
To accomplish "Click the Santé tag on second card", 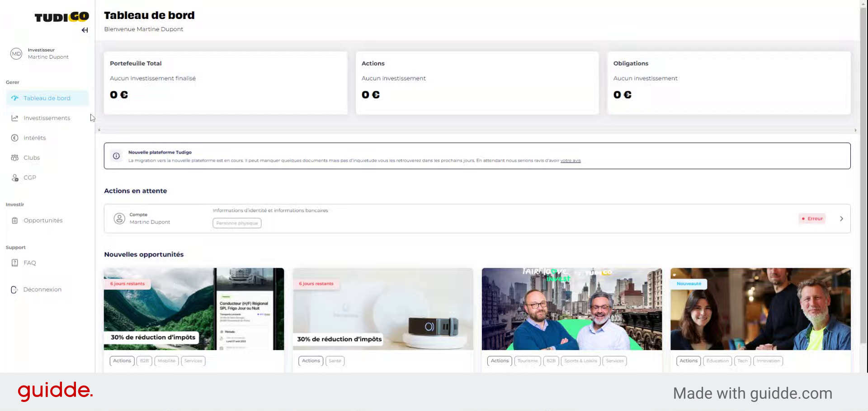I will (x=335, y=361).
